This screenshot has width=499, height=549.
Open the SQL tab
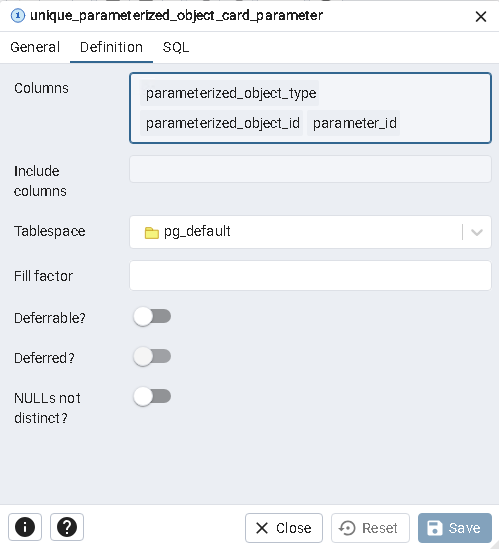(176, 47)
